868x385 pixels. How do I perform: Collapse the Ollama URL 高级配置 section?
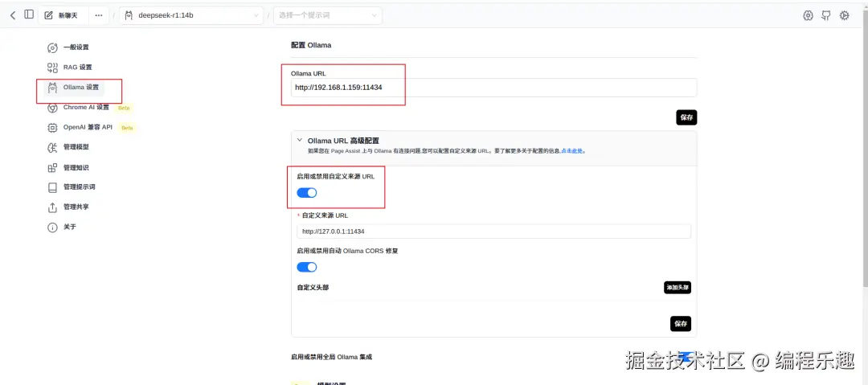[300, 141]
